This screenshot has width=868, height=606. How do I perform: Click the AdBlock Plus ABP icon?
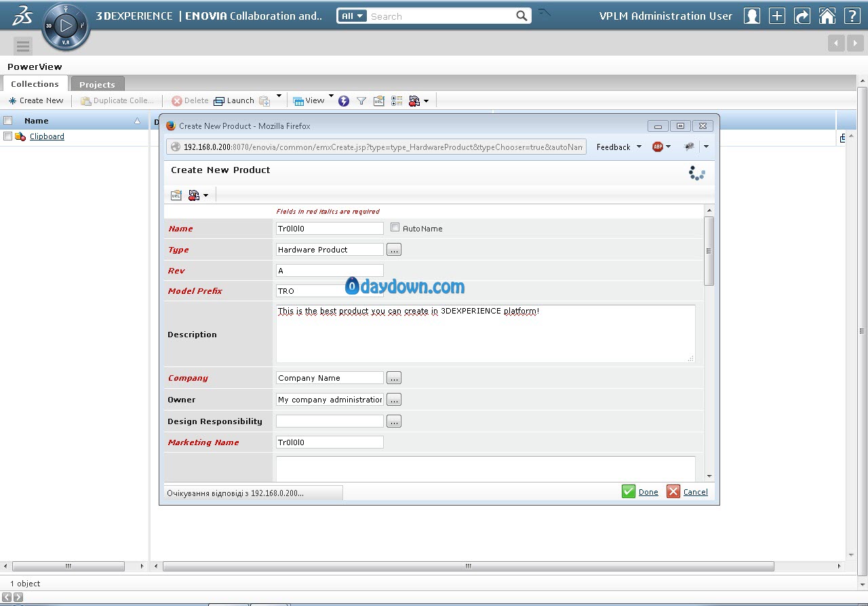pos(658,147)
